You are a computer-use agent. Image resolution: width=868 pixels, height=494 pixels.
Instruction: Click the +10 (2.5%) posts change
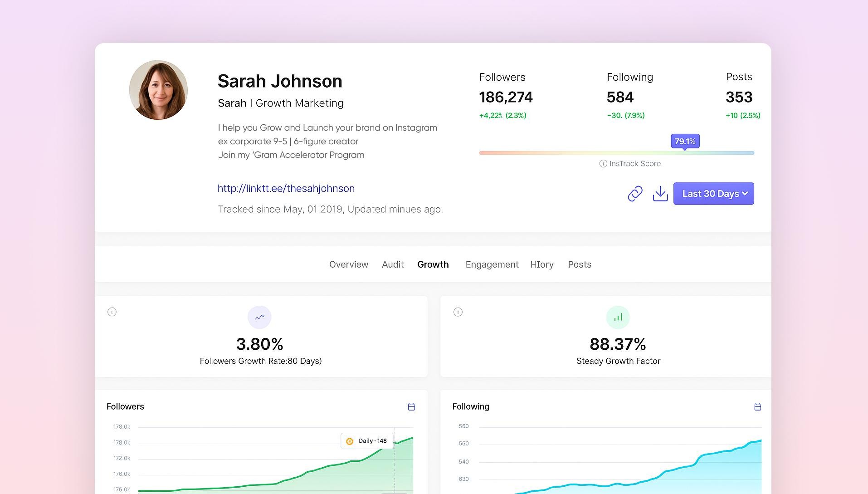(743, 115)
